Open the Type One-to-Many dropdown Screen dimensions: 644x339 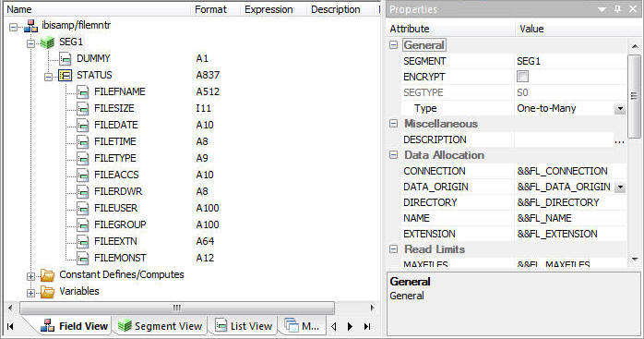(620, 109)
